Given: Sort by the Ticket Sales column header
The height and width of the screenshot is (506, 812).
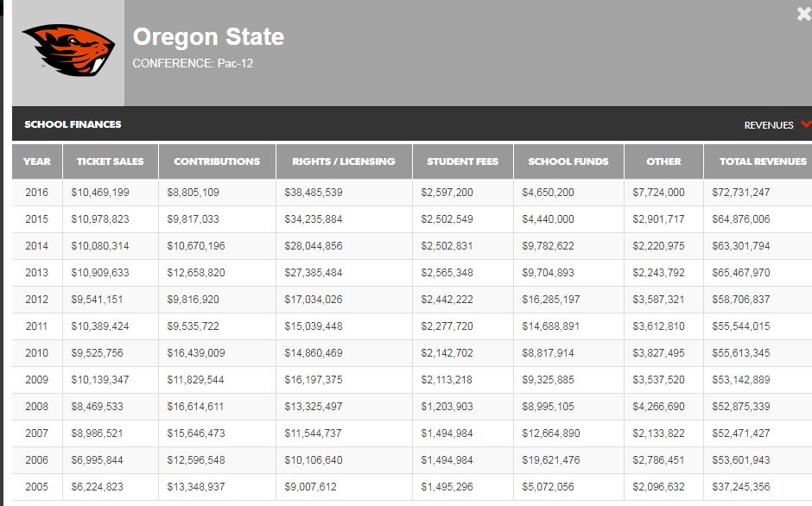Looking at the screenshot, I should click(x=111, y=161).
